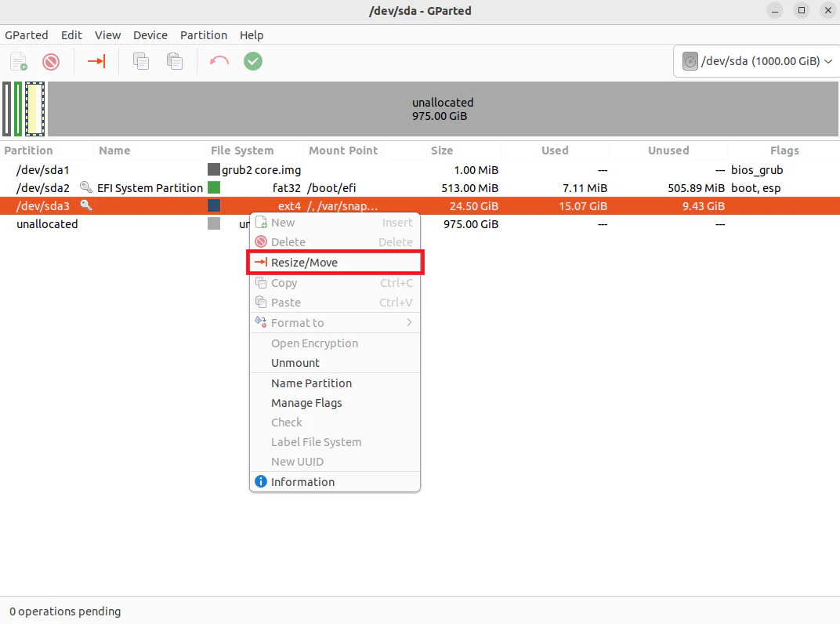840x624 pixels.
Task: Click the Size column header
Action: (x=442, y=151)
